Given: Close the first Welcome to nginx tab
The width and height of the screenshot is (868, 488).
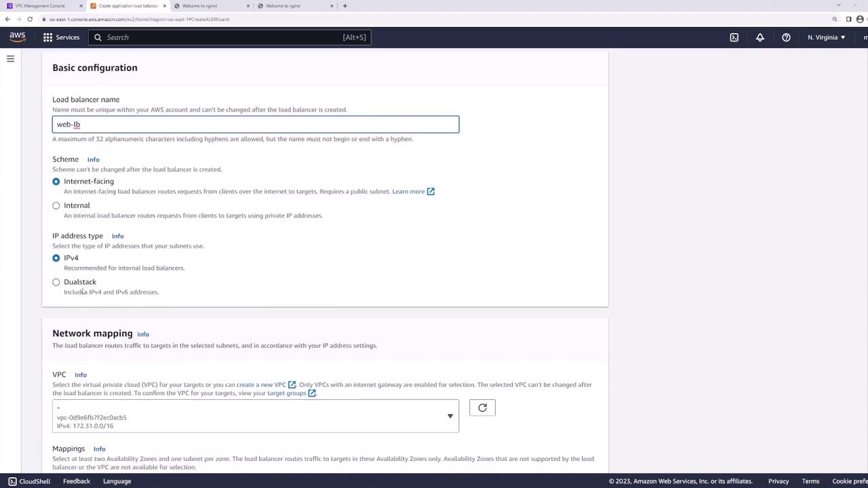Looking at the screenshot, I should pyautogui.click(x=248, y=6).
